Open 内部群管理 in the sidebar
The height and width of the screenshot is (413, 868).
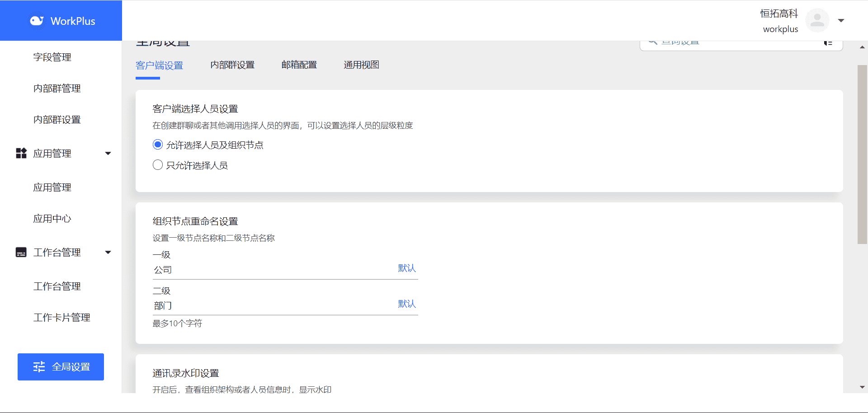point(57,89)
